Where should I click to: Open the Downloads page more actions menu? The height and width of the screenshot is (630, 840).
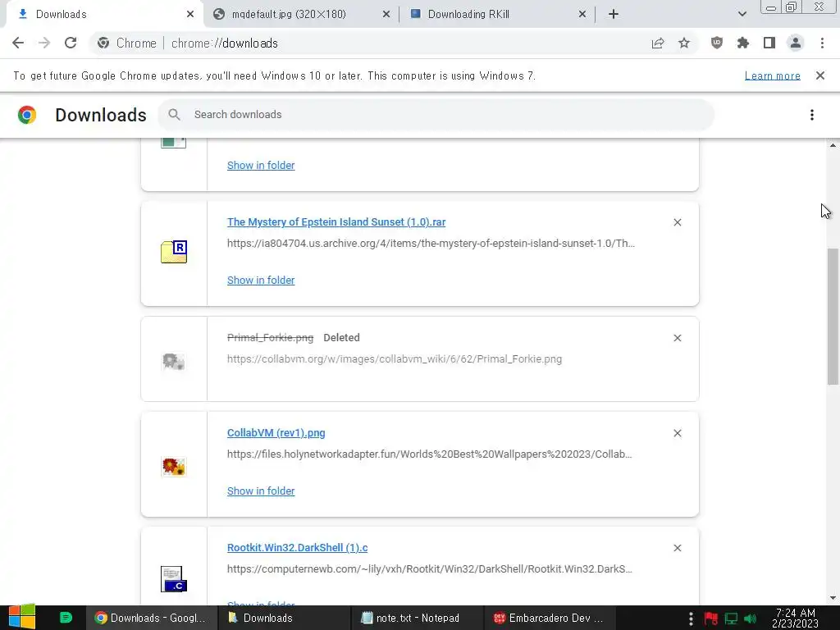[812, 115]
